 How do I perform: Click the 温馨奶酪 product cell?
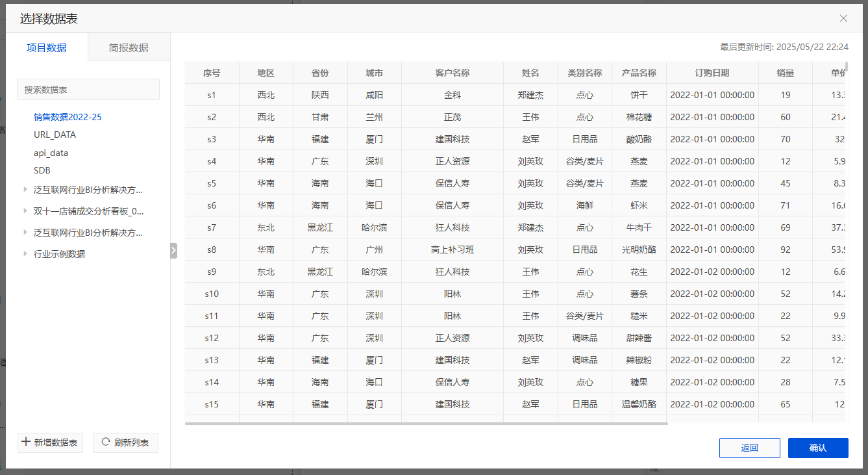639,404
